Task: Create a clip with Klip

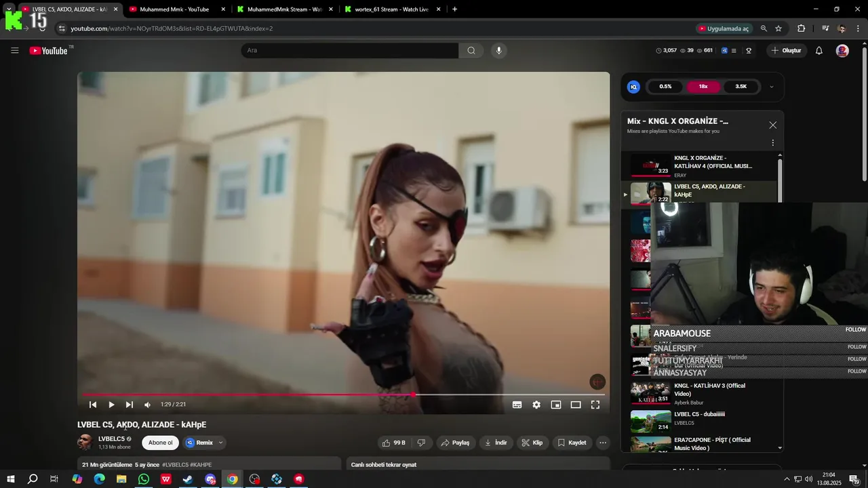Action: click(532, 443)
